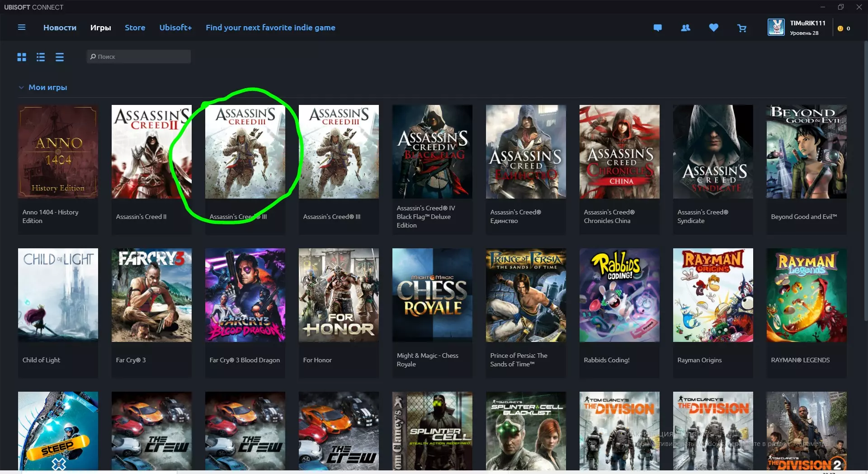Viewport: 868px width, 474px height.
Task: Open the Far Cry 3 Blood Dragon cover
Action: pyautogui.click(x=245, y=295)
